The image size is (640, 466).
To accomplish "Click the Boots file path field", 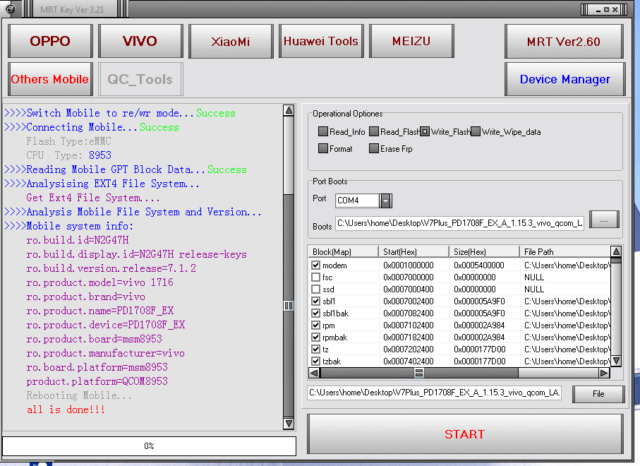I will pos(460,223).
